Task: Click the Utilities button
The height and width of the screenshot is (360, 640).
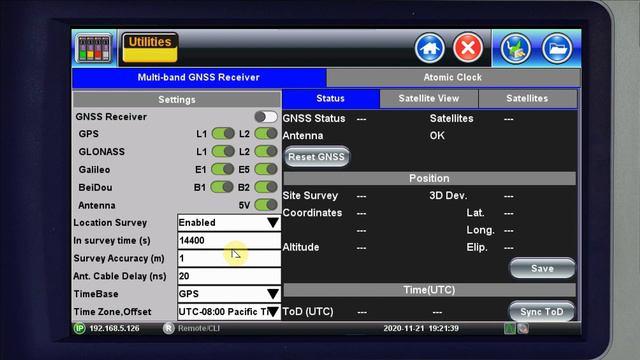Action: tap(150, 48)
